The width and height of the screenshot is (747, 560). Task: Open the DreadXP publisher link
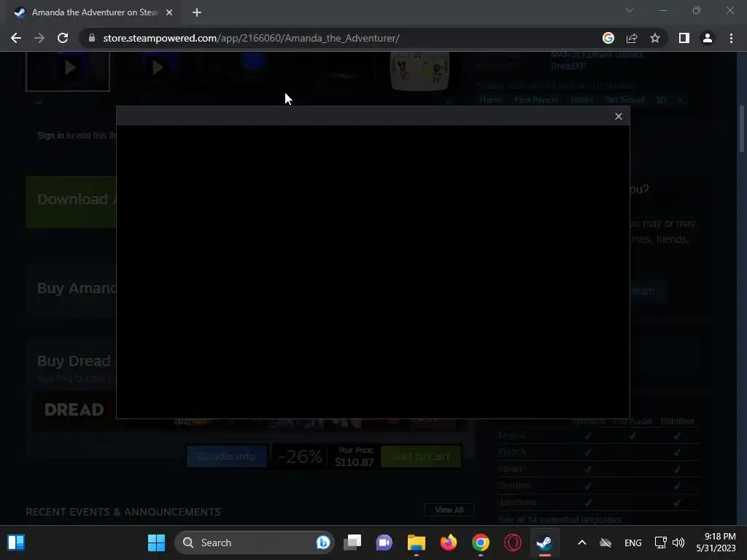(568, 66)
